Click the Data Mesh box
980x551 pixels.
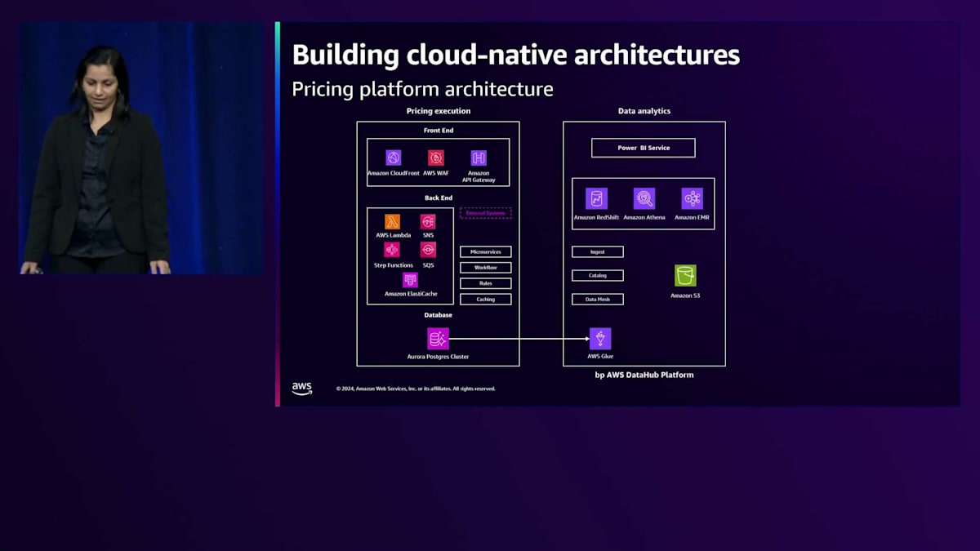click(x=598, y=300)
